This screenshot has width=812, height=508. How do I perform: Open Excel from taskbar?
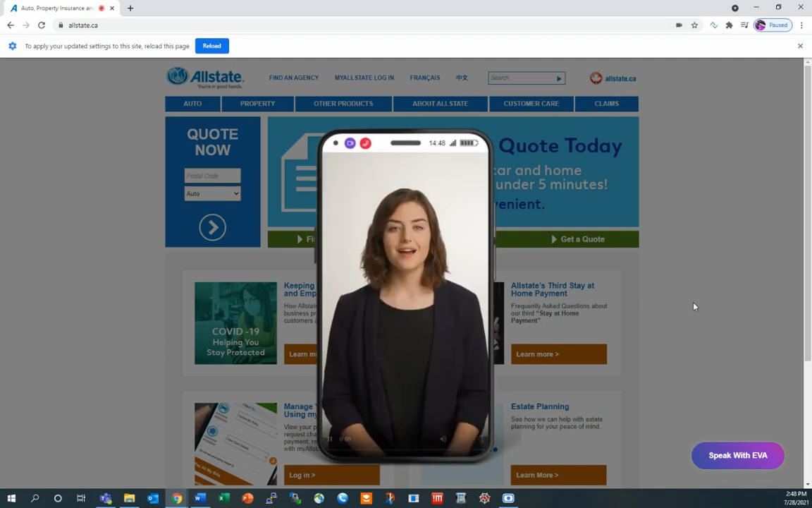pos(223,498)
